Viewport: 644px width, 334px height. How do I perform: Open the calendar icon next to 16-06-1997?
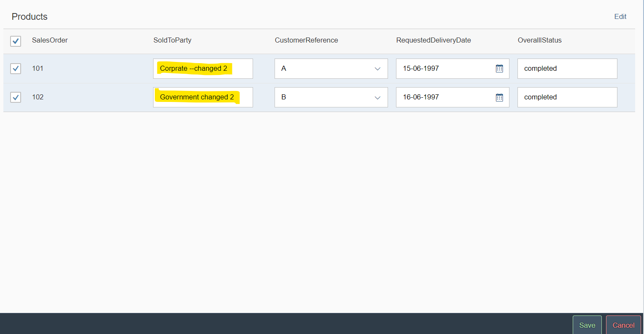coord(499,97)
